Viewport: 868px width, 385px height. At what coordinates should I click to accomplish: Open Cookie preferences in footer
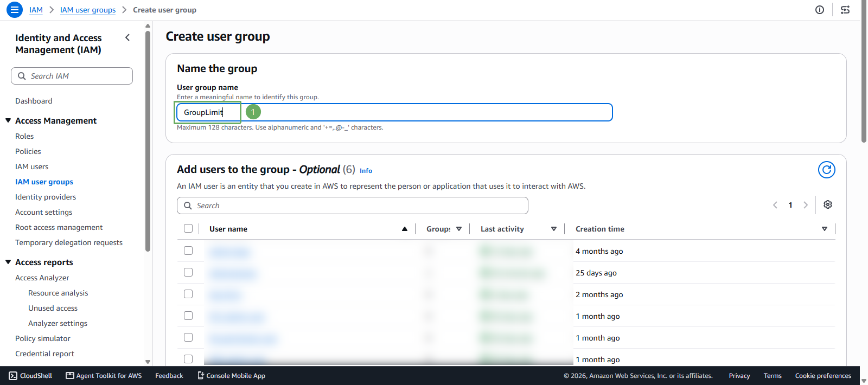823,376
